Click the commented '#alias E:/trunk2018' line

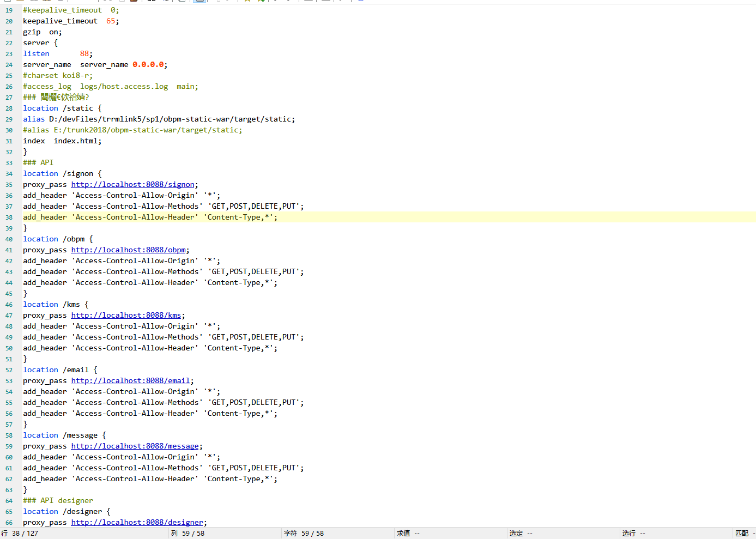click(x=132, y=130)
